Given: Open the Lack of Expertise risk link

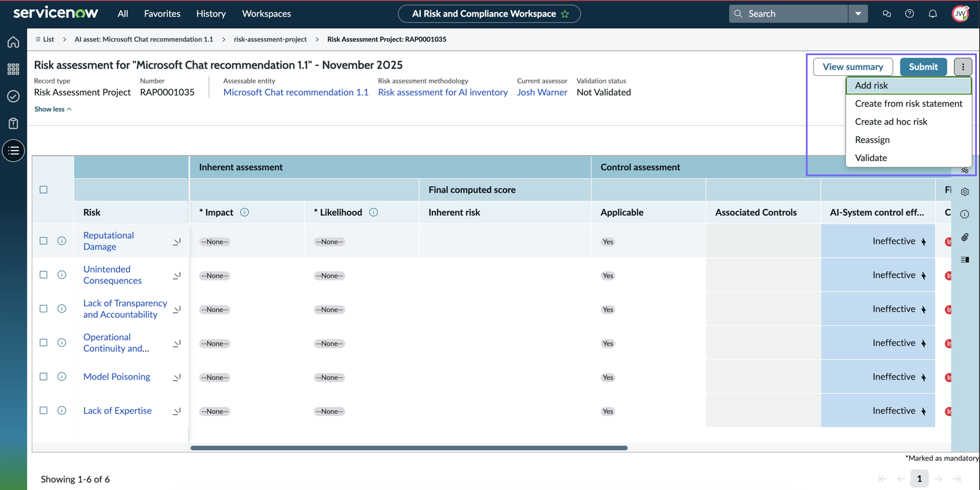Looking at the screenshot, I should click(118, 411).
